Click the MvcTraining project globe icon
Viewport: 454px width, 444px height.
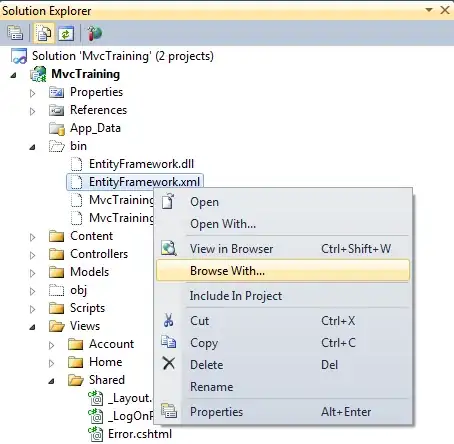pyautogui.click(x=38, y=74)
